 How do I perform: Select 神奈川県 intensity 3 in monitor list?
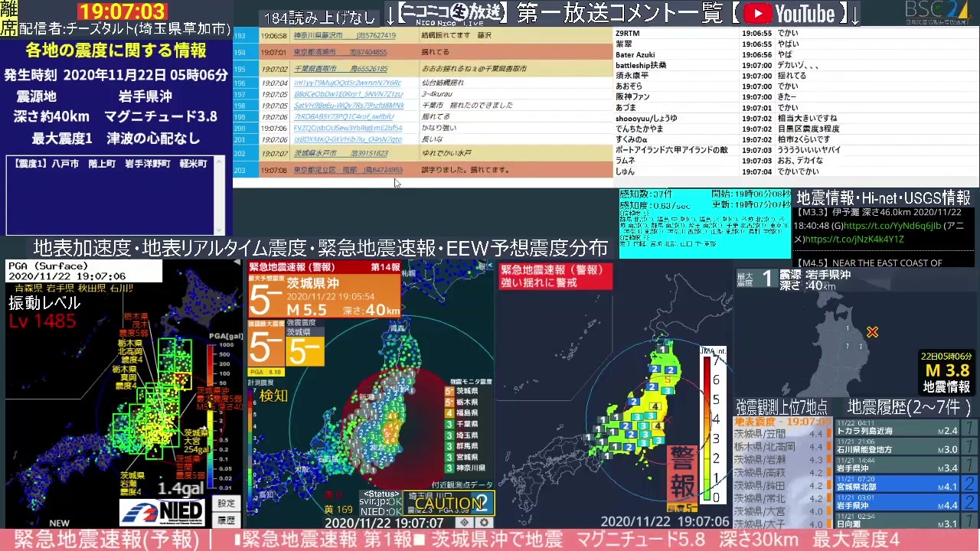click(465, 468)
